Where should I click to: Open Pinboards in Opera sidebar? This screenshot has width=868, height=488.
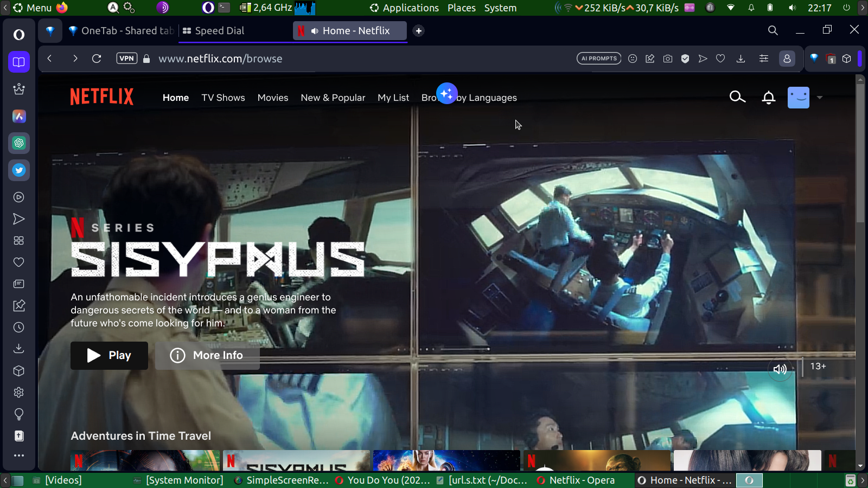(x=19, y=306)
